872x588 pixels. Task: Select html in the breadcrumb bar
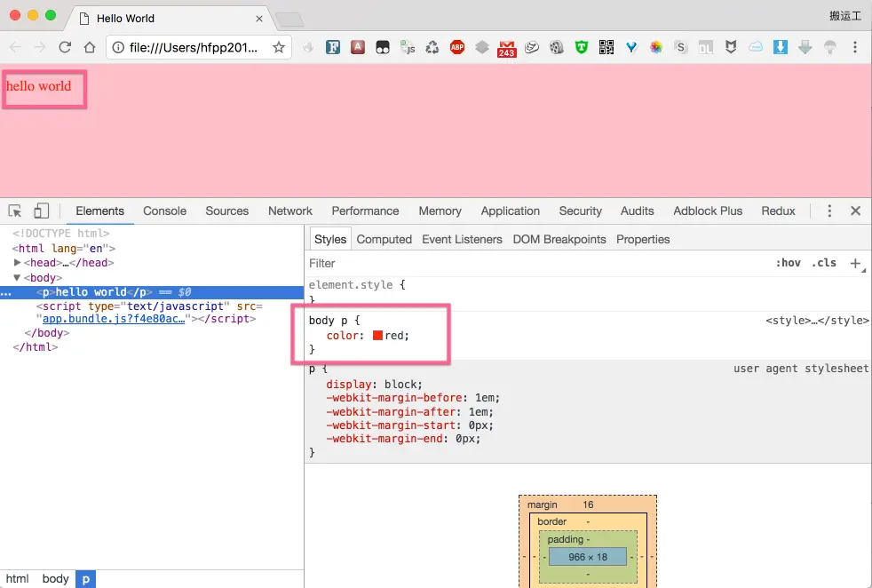(17, 578)
